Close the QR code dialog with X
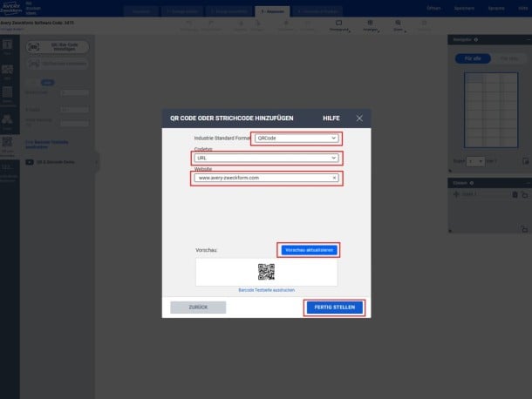532x399 pixels. [359, 118]
